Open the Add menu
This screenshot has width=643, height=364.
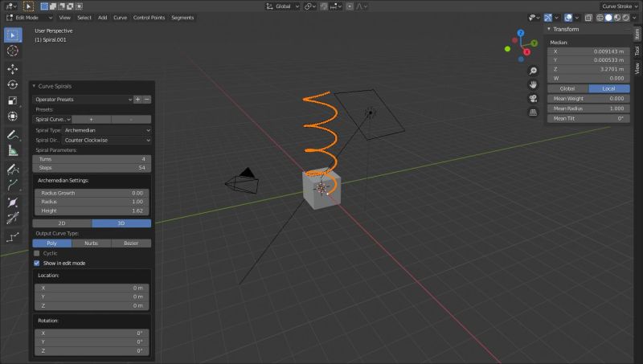(103, 18)
